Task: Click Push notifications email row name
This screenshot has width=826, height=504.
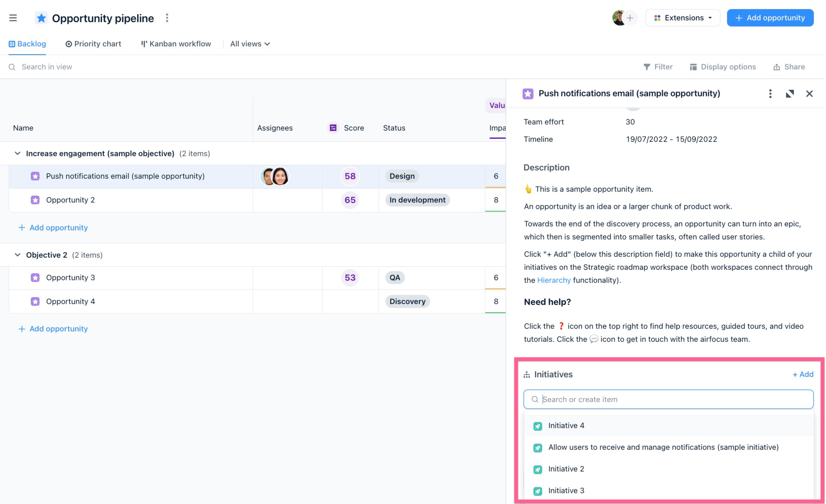Action: pyautogui.click(x=125, y=176)
